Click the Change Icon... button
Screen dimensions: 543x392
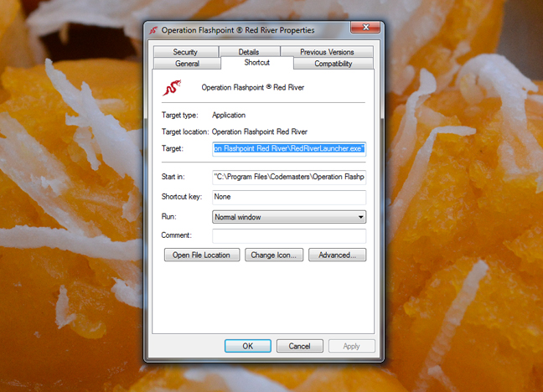click(275, 255)
